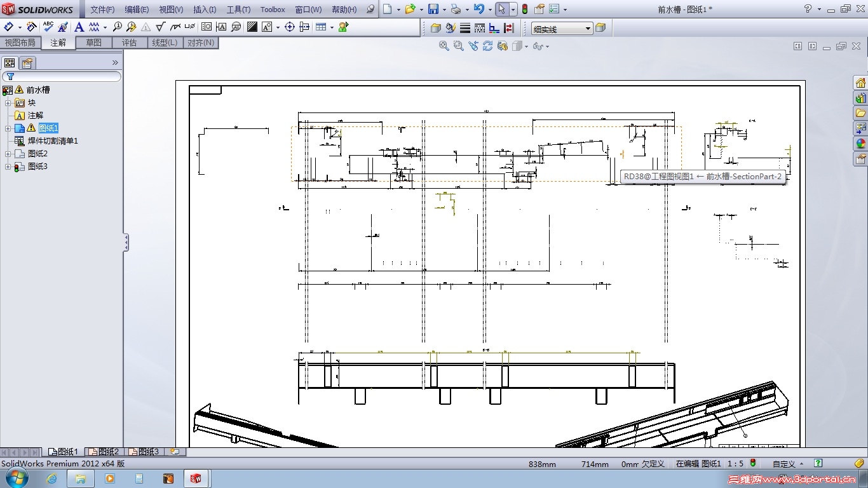Insert a Weld Symbol
Viewport: 868px width, 488px height.
coord(175,27)
